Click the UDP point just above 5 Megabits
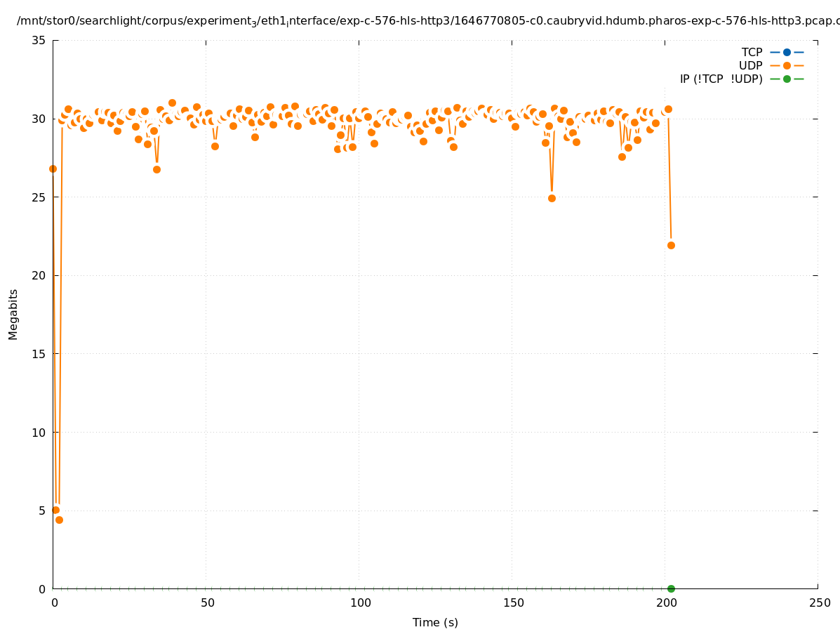 coord(55,510)
